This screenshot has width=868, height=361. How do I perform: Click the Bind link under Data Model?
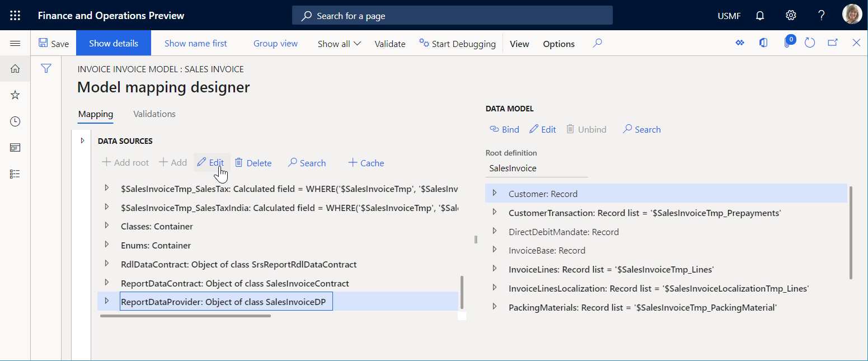tap(504, 129)
